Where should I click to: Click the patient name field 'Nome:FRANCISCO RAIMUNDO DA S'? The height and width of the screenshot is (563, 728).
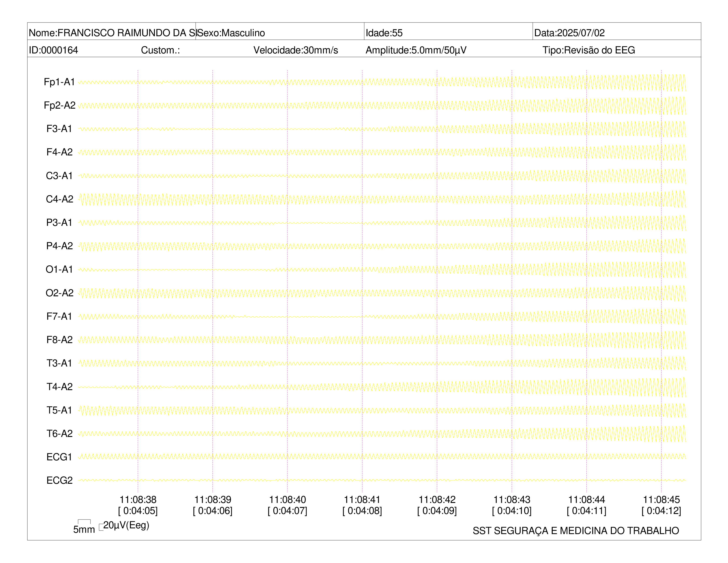point(112,33)
